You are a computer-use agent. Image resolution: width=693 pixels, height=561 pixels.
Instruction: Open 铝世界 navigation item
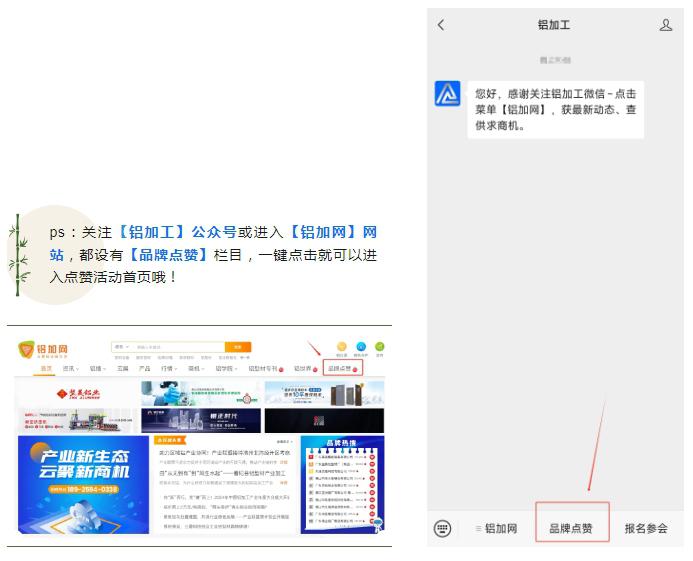click(305, 368)
